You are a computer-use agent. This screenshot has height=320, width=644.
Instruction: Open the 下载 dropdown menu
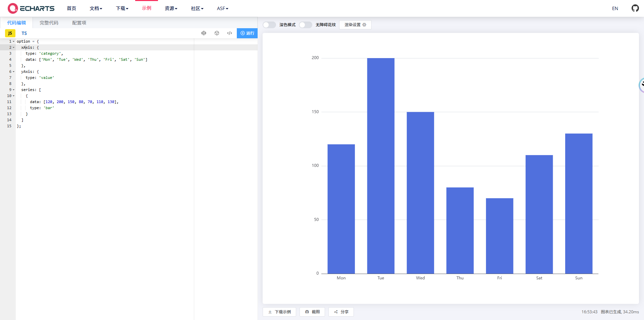[x=122, y=8]
